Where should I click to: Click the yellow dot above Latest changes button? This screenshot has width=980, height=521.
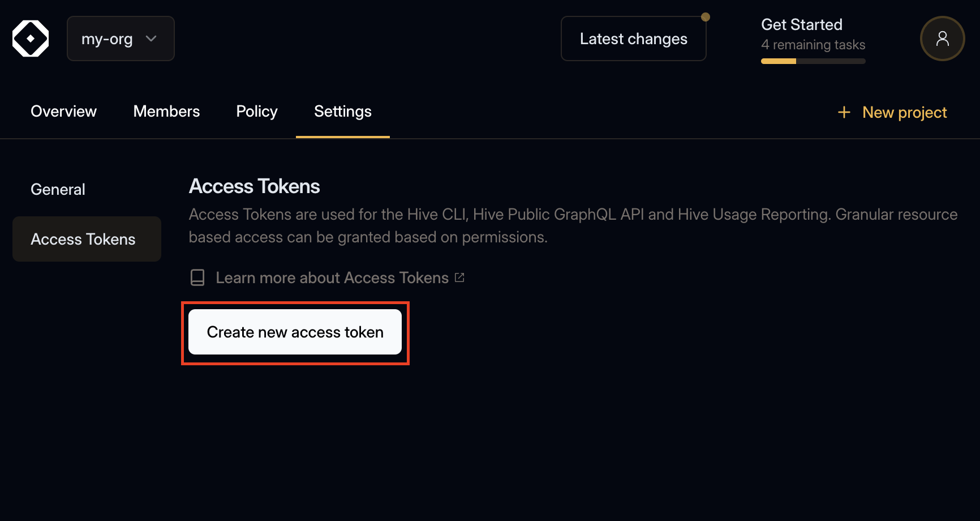coord(706,16)
